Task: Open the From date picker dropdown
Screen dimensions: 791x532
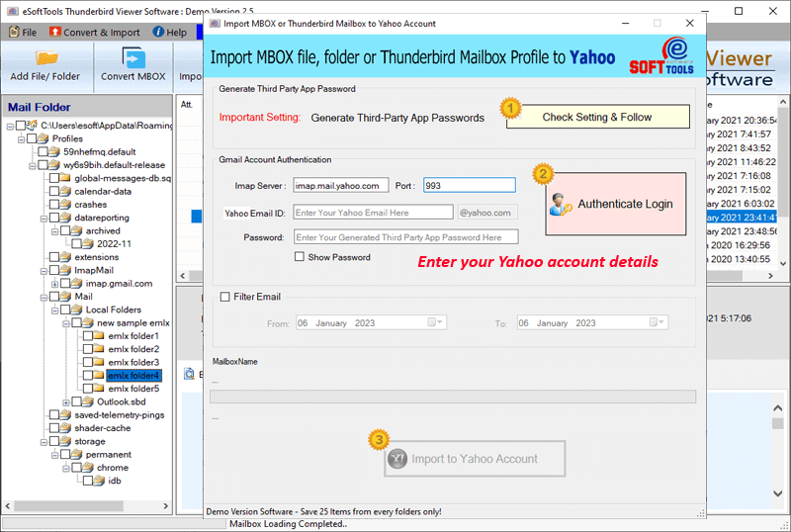Action: [435, 322]
